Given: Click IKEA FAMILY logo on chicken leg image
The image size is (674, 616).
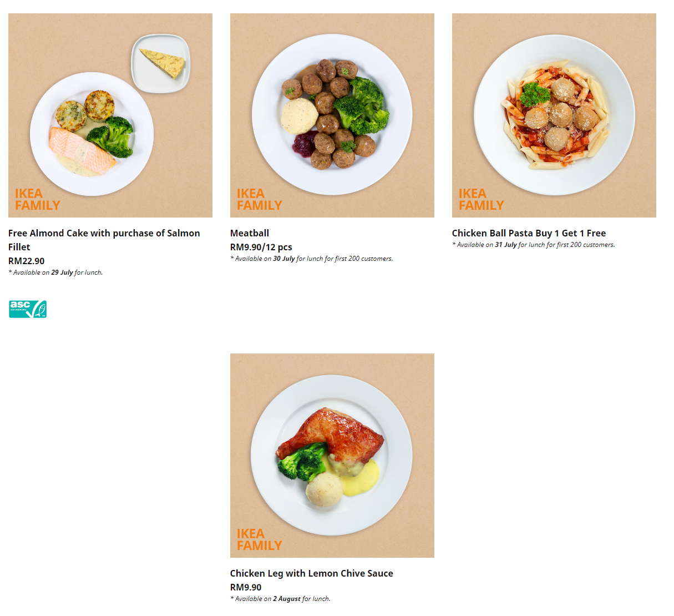Looking at the screenshot, I should 259,539.
